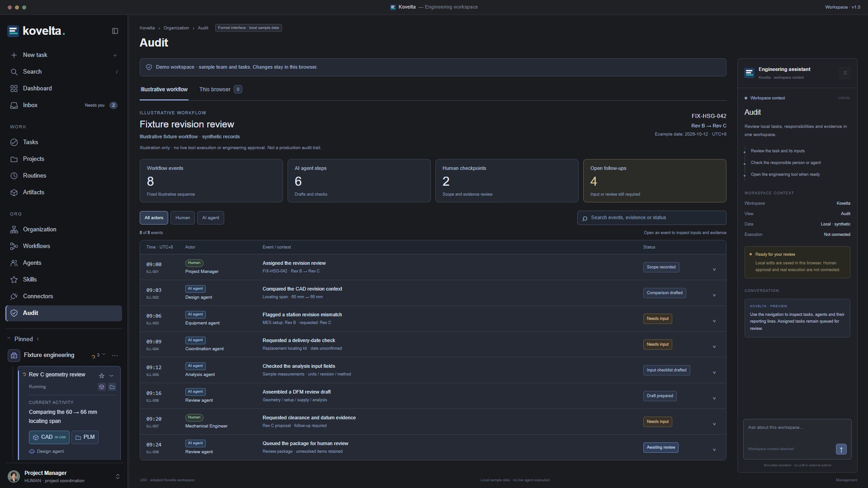868x488 pixels.
Task: Click the send arrow in assistant input
Action: tap(841, 449)
